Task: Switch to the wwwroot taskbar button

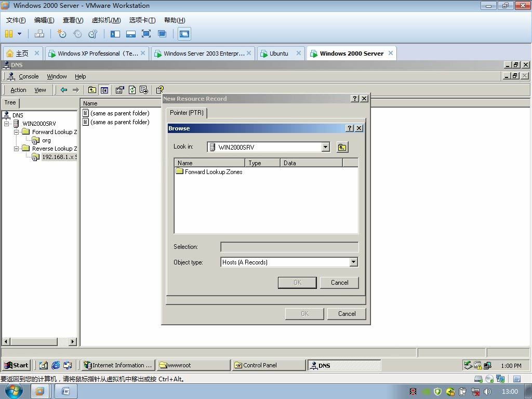Action: pyautogui.click(x=193, y=365)
